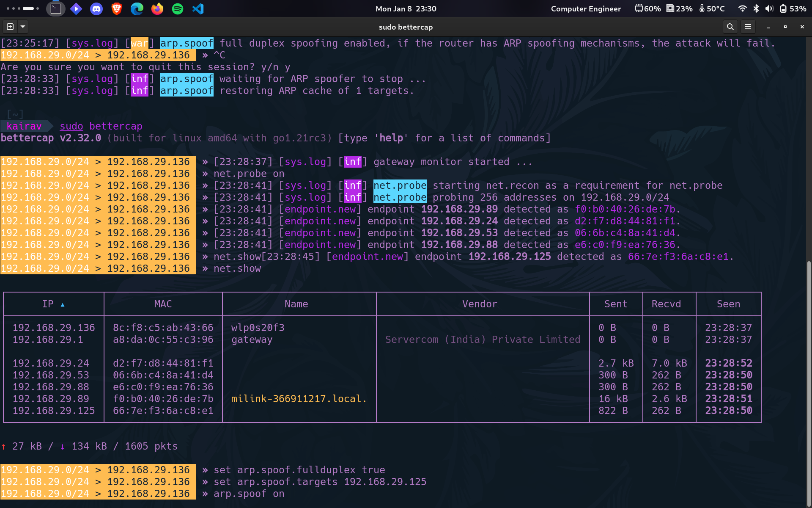
Task: Open a new terminal tab
Action: 10,27
